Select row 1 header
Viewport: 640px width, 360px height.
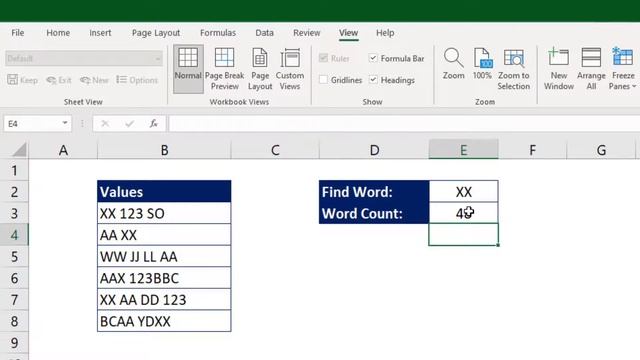(x=14, y=170)
